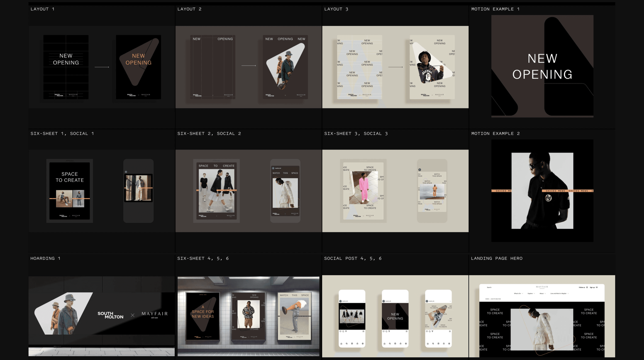
Task: Tap the bookmark icon on the New Opening phone post
Action: pos(406,331)
